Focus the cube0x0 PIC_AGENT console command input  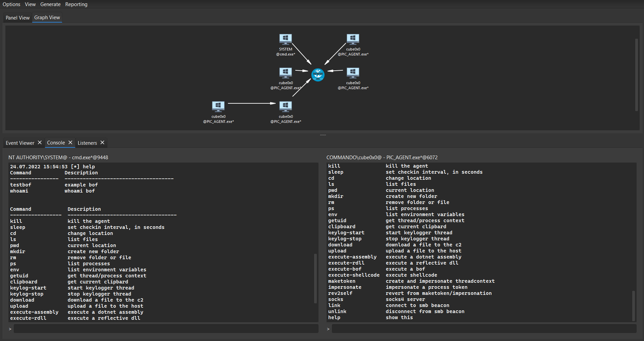click(x=485, y=329)
